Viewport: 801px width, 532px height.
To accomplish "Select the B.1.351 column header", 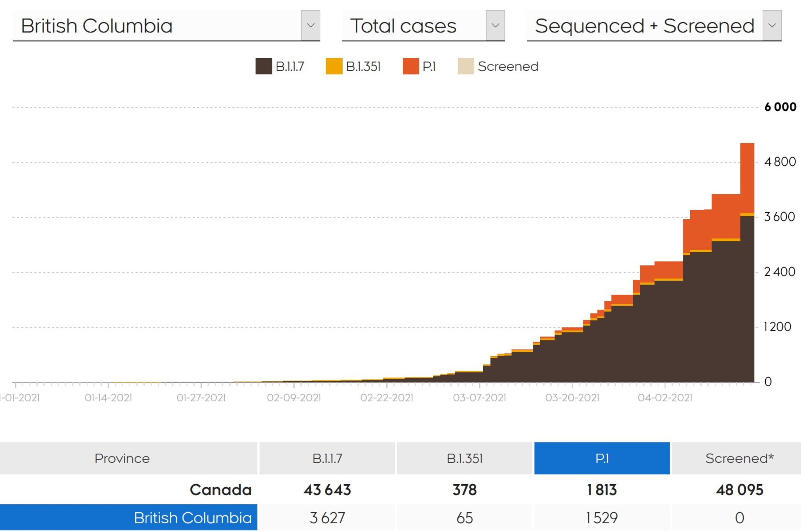I will point(464,458).
